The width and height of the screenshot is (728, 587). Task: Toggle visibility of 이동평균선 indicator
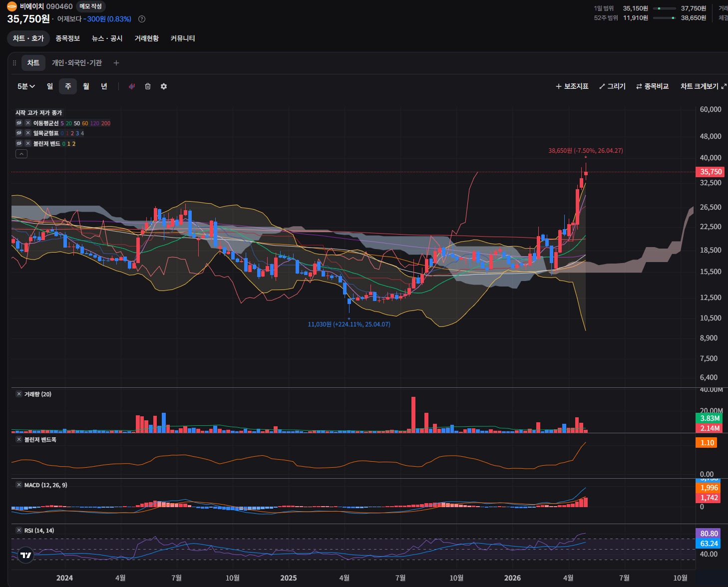19,123
